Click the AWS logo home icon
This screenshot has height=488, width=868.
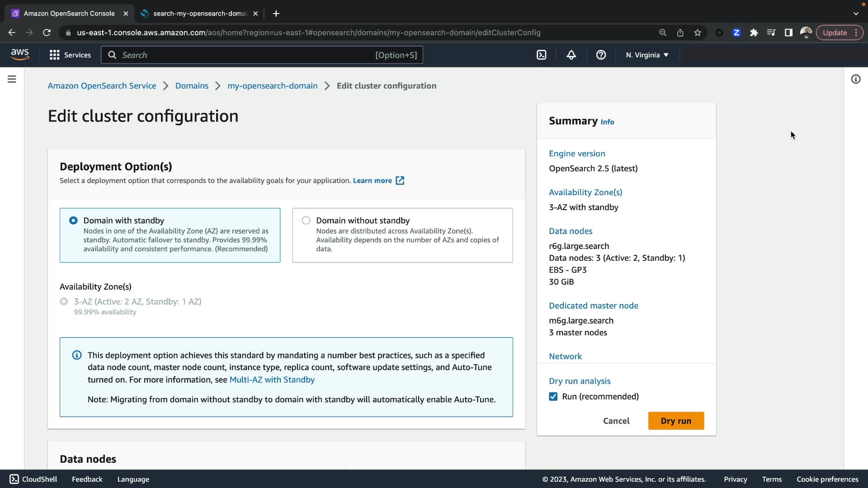(20, 55)
